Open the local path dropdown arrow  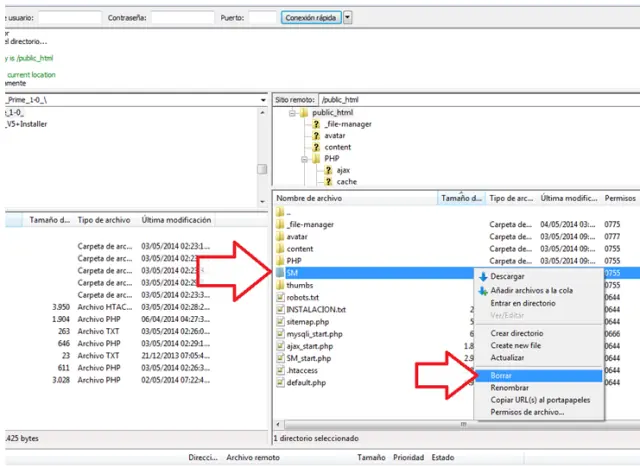tap(263, 100)
